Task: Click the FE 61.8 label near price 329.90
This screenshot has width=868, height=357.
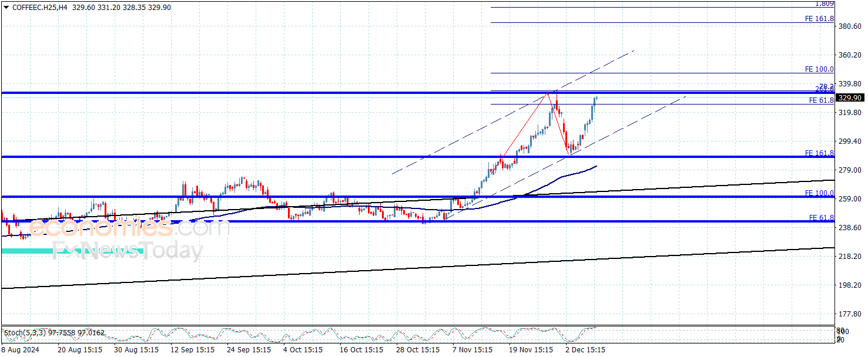Action: click(821, 100)
